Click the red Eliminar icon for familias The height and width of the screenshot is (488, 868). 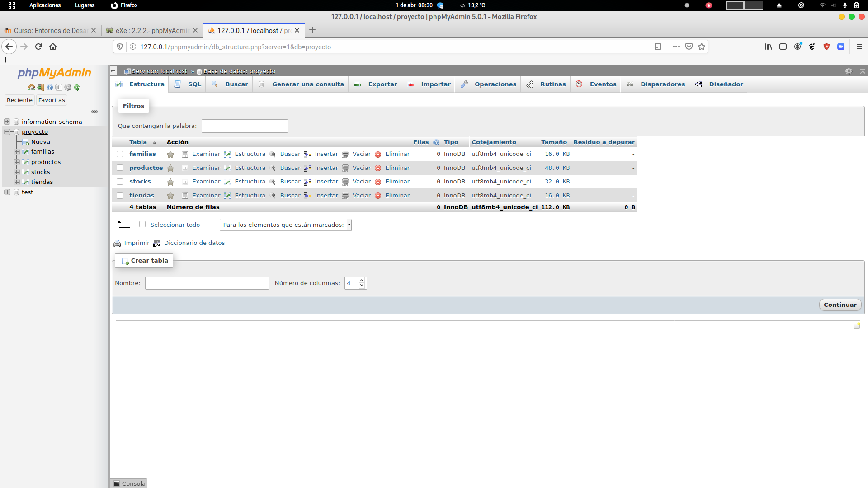coord(378,155)
